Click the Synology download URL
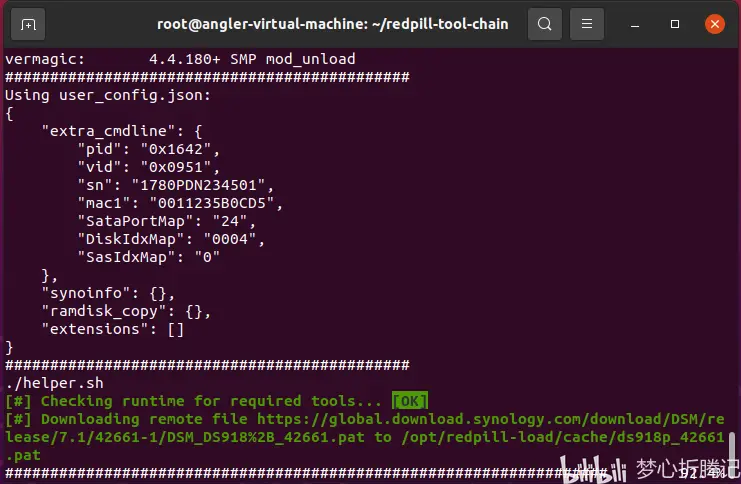Viewport: 741px width, 484px height. [490, 420]
